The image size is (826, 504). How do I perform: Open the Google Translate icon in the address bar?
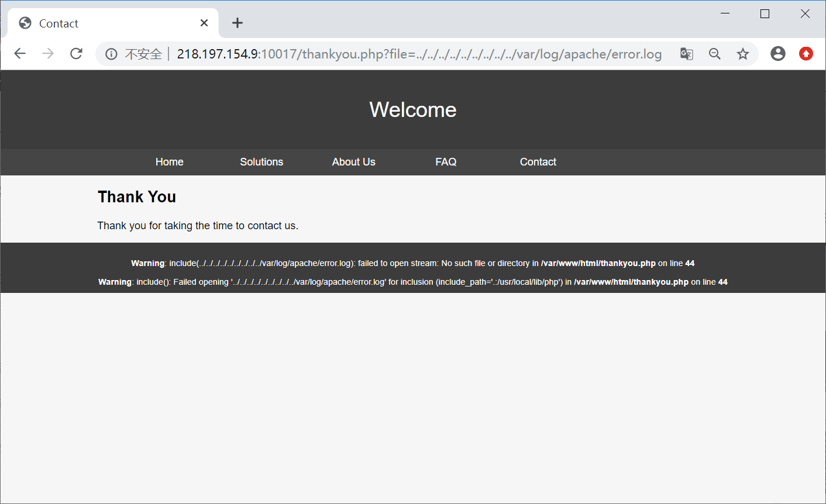686,53
